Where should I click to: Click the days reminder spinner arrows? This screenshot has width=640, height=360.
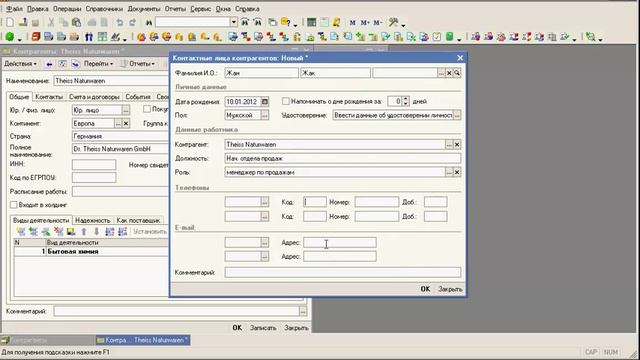(x=405, y=101)
